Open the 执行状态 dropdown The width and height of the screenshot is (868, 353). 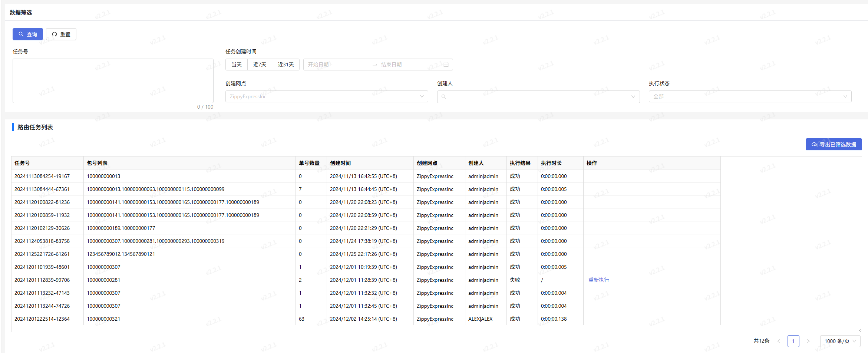coord(750,96)
